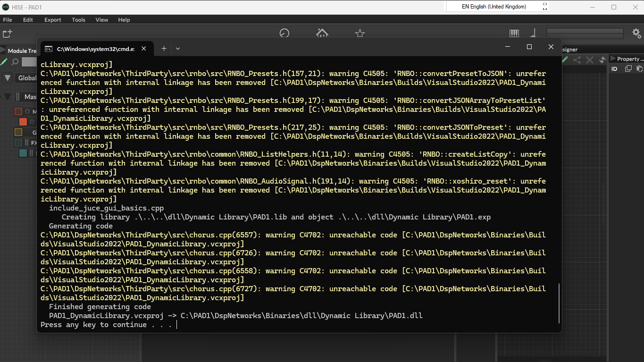Screen dimensions: 644x362
Task: Click the 'Press any key to continue' line
Action: (x=106, y=325)
